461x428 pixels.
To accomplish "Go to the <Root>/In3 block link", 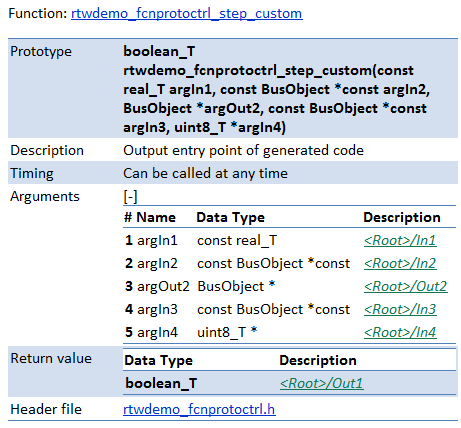I will (x=400, y=309).
